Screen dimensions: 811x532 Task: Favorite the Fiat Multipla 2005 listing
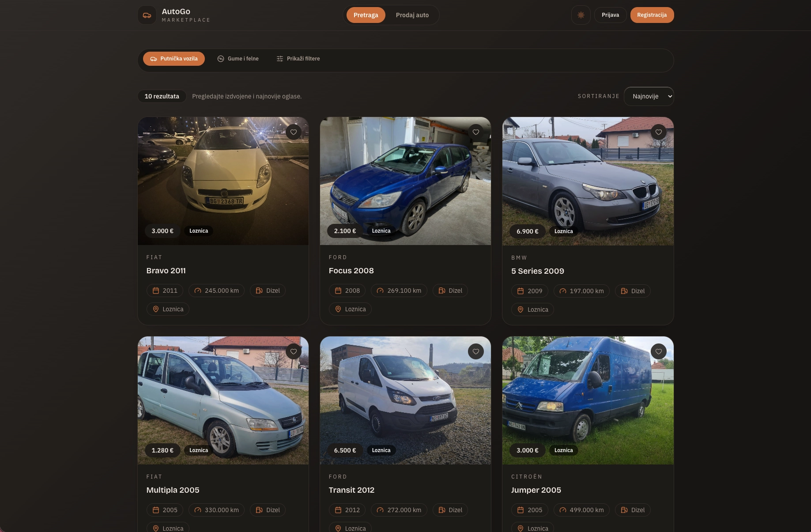(294, 351)
